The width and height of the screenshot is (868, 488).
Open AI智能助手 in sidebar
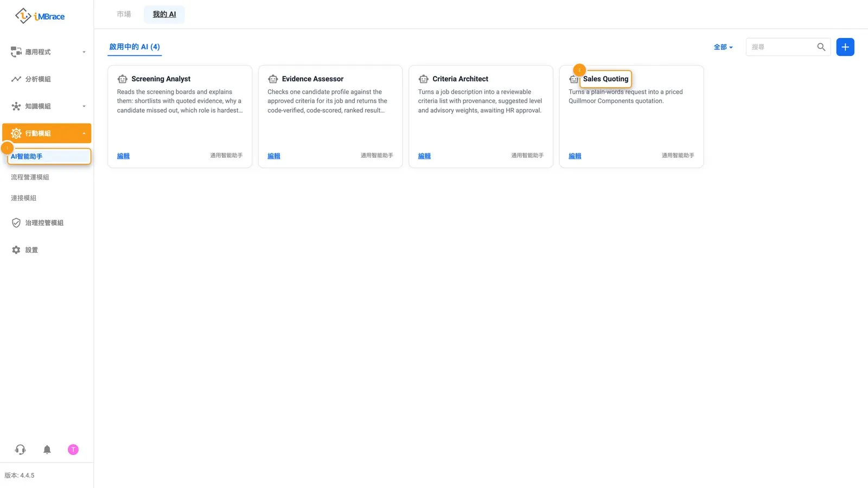coord(49,156)
